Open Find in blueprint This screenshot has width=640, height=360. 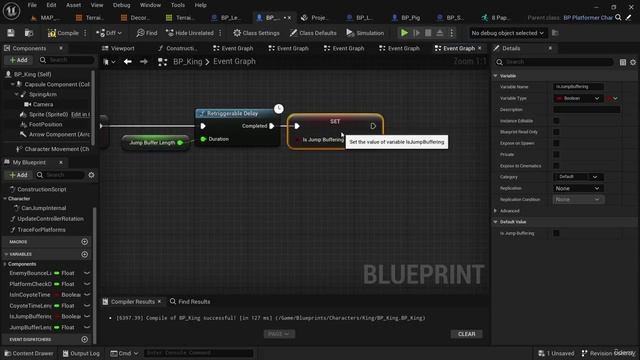[147, 33]
